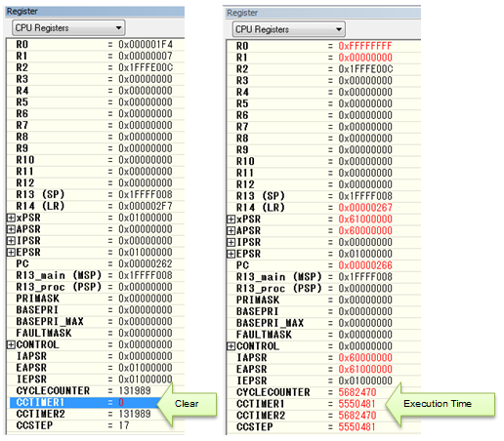Select PC value 0x00000262 in left panel
Screen dimensions: 504x441
pos(146,264)
